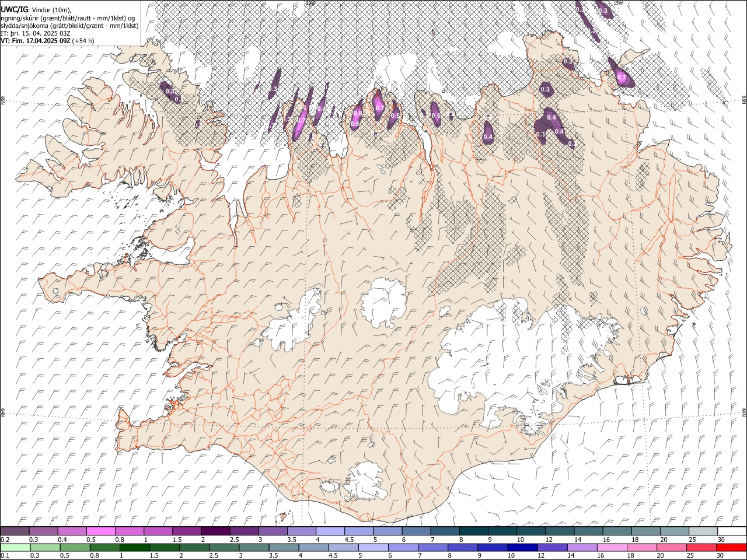747x560 pixels.
Task: Click the teal 10 swatch in the snow scale
Action: [530, 531]
